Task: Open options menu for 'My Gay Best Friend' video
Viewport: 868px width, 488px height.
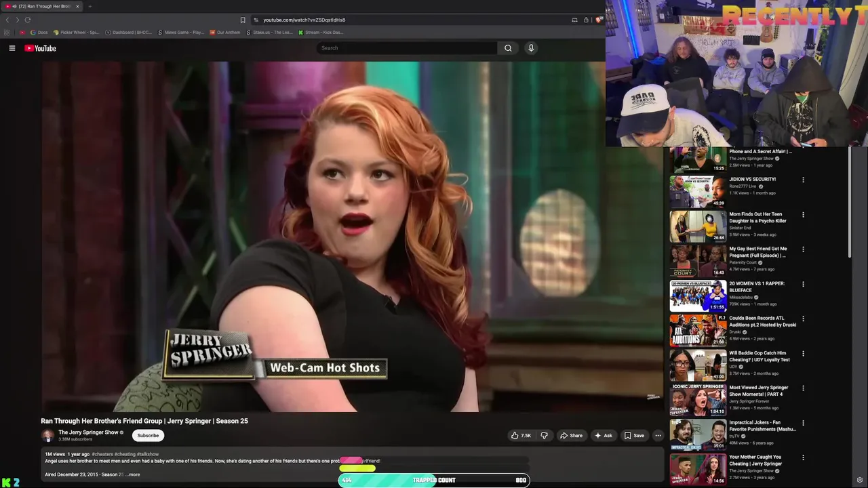Action: tap(803, 249)
